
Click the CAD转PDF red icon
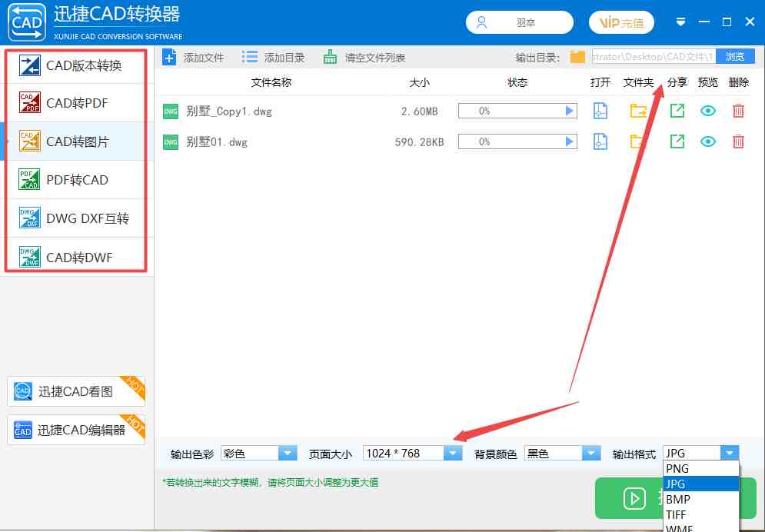click(29, 102)
